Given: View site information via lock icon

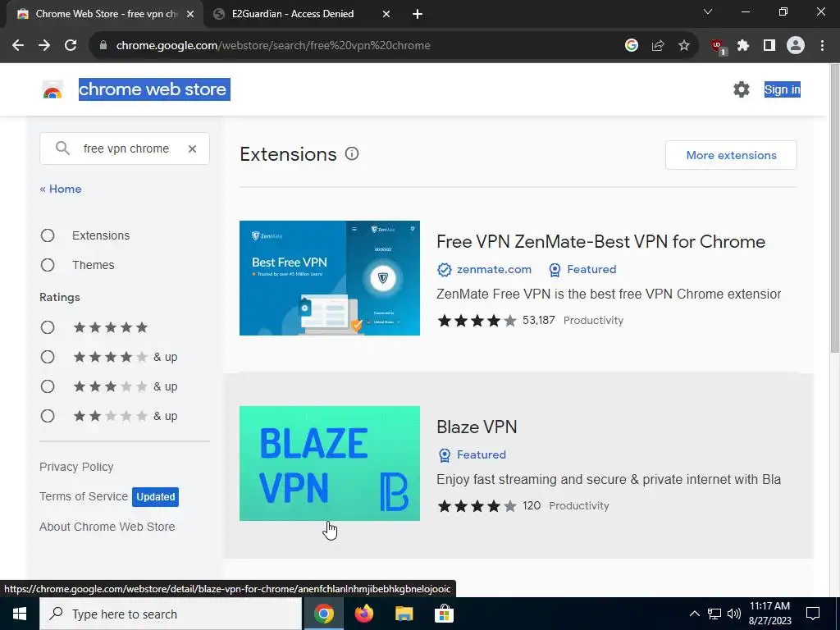Looking at the screenshot, I should [x=103, y=46].
